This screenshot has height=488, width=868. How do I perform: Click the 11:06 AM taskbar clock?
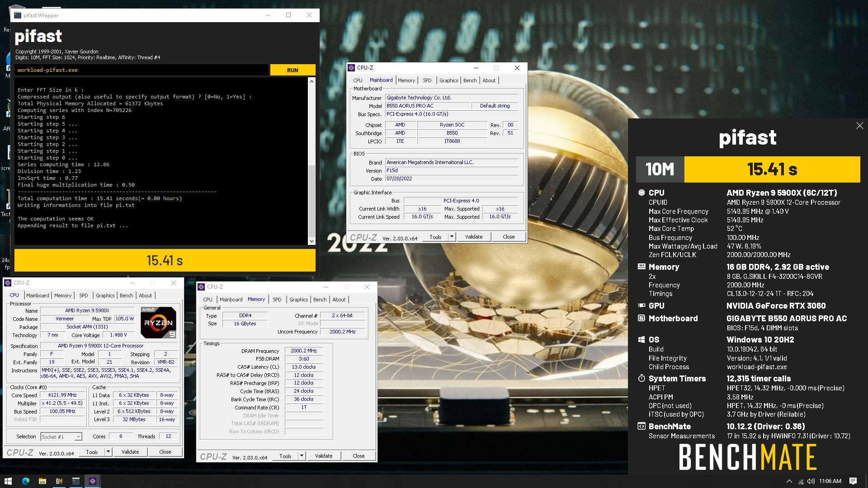[x=830, y=481]
